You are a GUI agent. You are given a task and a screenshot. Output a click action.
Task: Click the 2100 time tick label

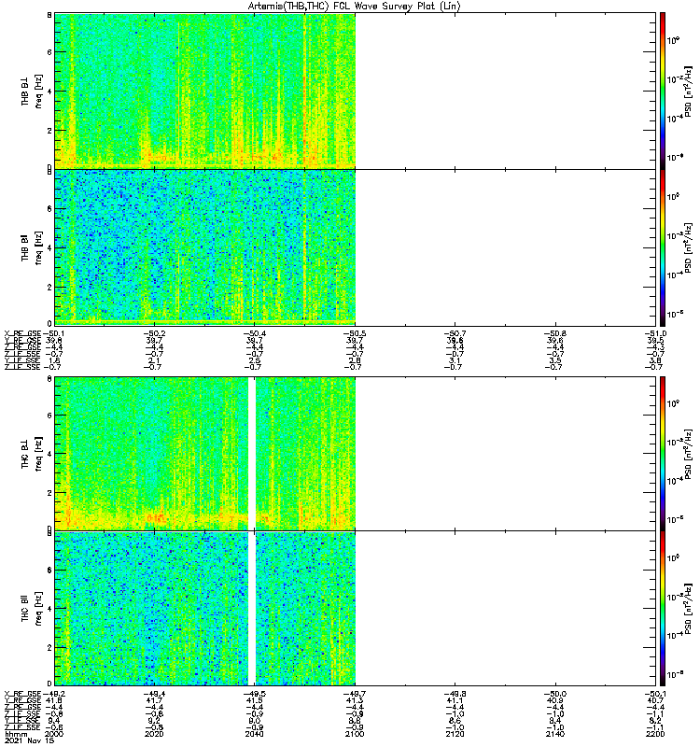pos(355,734)
